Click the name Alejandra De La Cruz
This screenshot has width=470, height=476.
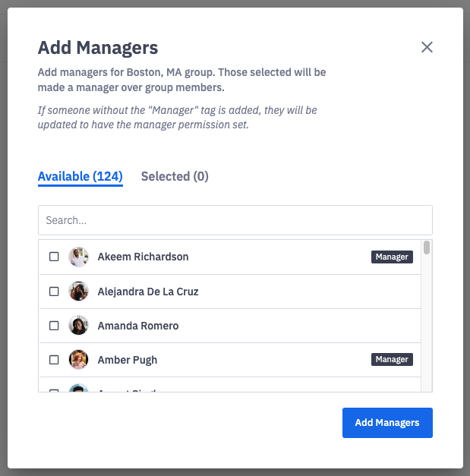(x=148, y=292)
